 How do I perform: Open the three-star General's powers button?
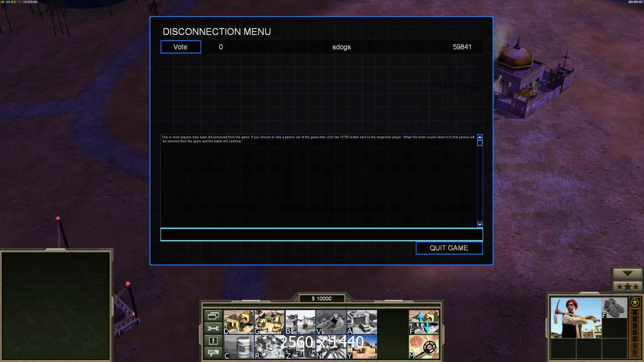coord(627,287)
